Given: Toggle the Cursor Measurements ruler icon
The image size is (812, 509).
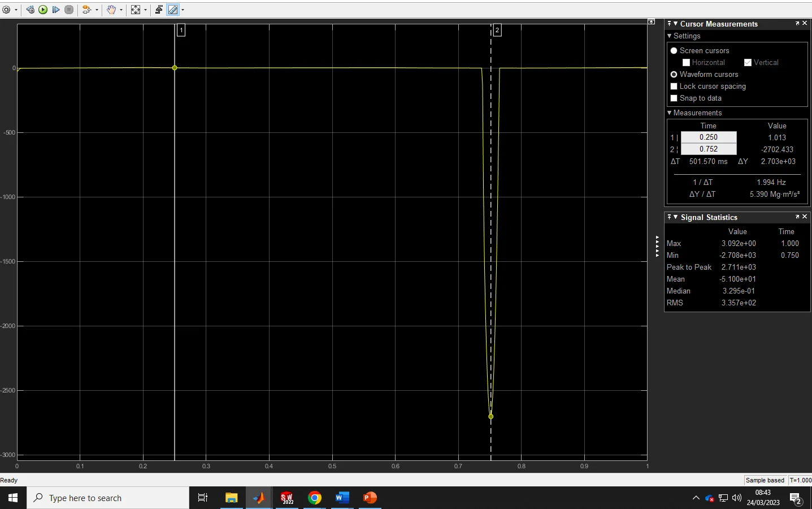Looking at the screenshot, I should point(173,10).
